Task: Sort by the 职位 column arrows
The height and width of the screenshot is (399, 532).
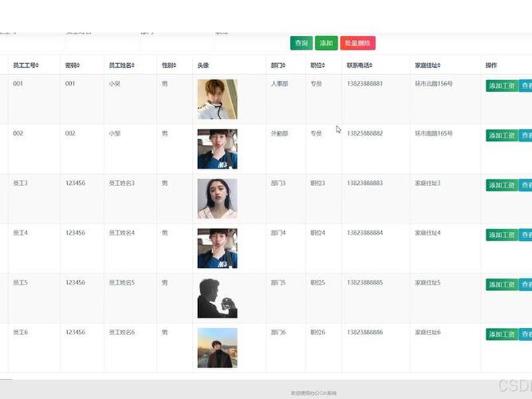Action: (x=323, y=65)
